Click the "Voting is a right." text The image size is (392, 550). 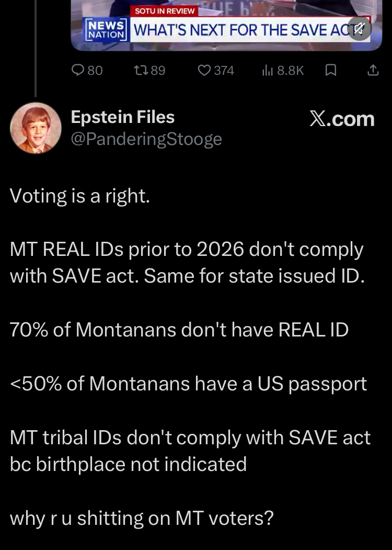click(80, 196)
